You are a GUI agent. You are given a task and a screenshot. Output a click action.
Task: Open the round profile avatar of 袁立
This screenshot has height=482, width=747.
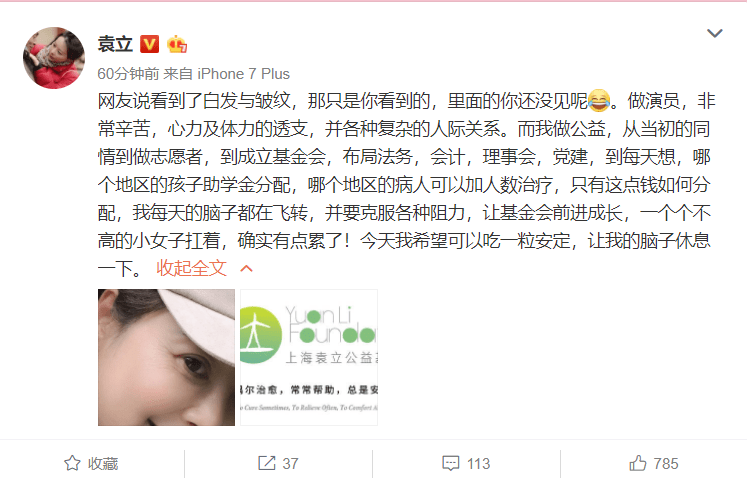pyautogui.click(x=54, y=58)
